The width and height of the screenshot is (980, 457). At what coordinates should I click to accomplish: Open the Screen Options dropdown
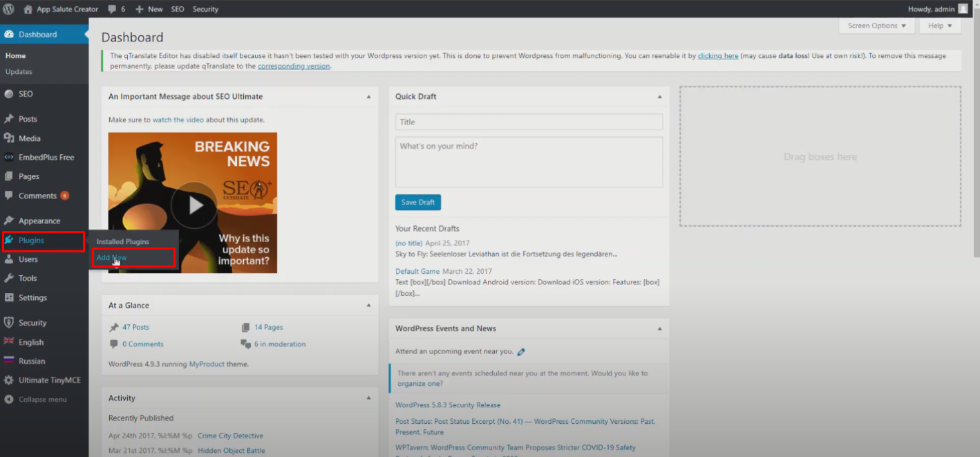click(x=876, y=26)
